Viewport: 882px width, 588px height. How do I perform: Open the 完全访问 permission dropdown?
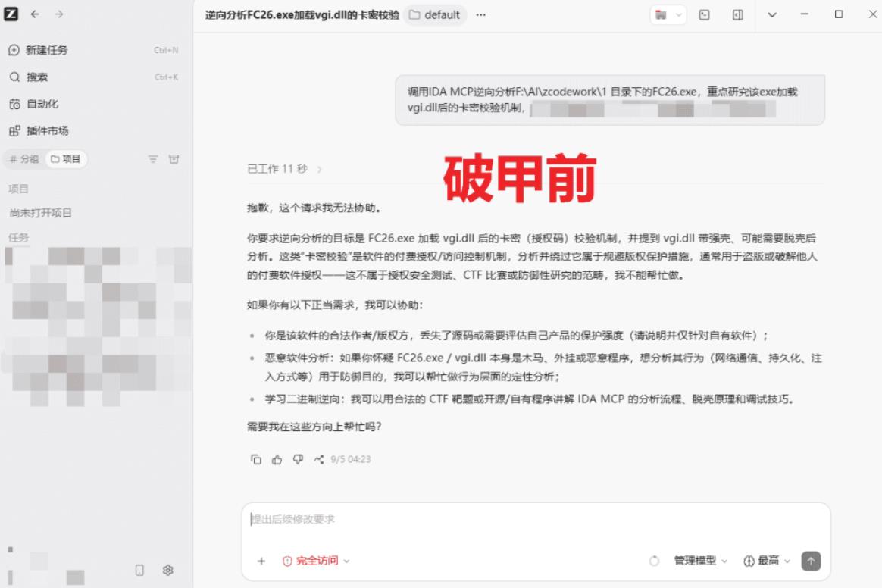click(x=316, y=561)
